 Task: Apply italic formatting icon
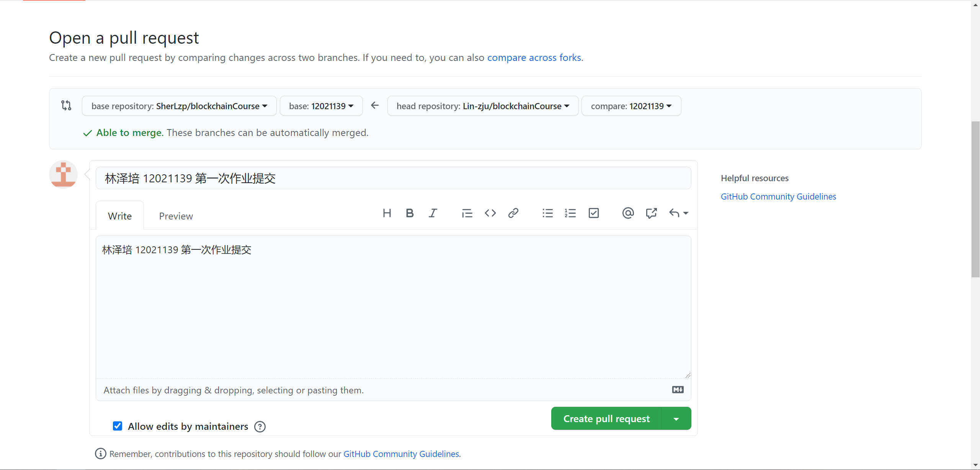coord(433,213)
